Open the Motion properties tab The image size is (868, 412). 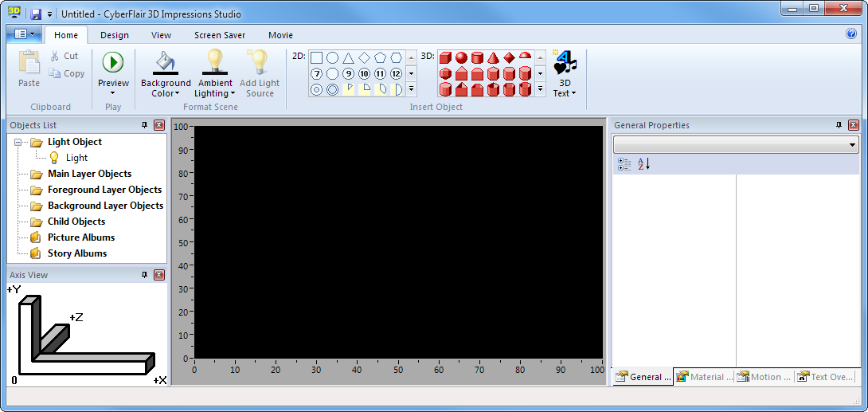764,377
